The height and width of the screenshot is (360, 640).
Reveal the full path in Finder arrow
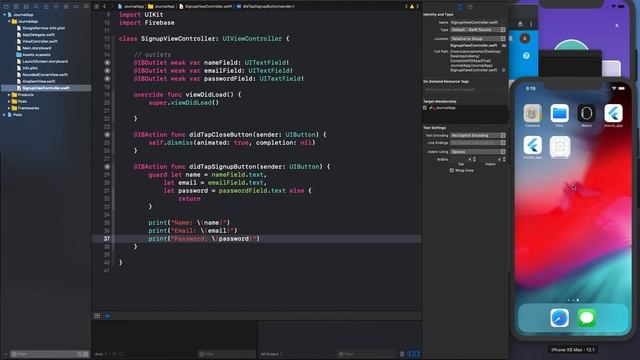click(x=504, y=70)
